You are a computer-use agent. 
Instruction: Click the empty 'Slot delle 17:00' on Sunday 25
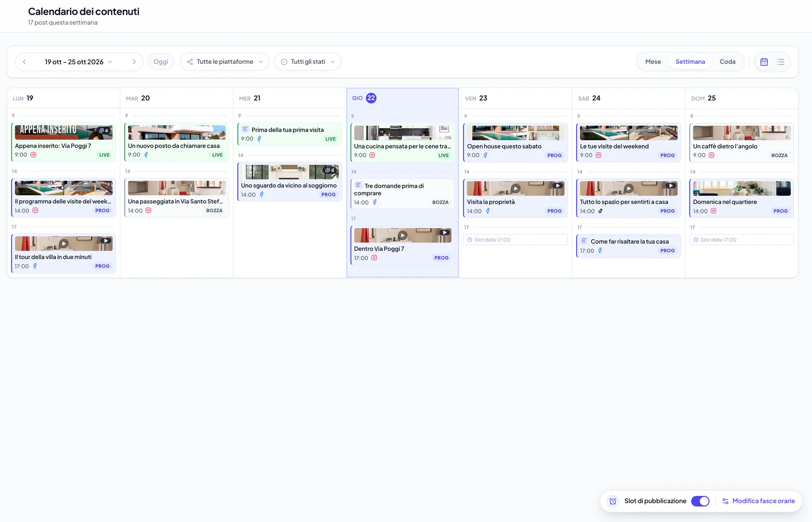pyautogui.click(x=741, y=240)
